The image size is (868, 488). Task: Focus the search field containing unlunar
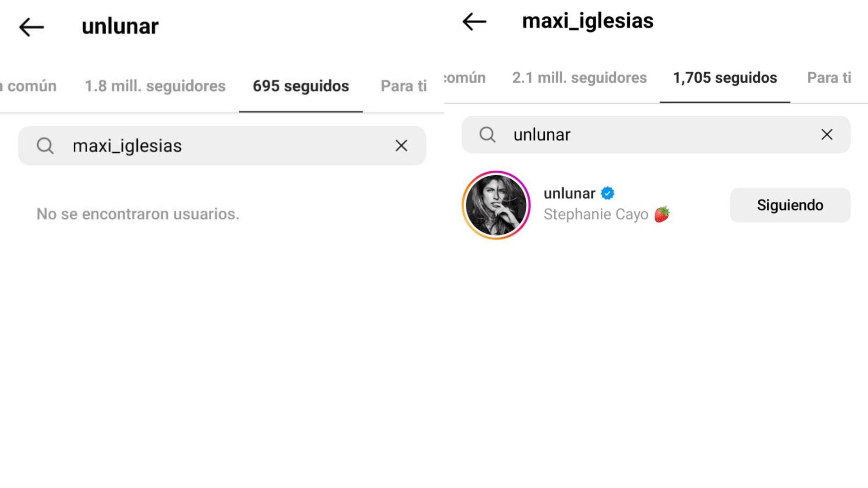[656, 135]
